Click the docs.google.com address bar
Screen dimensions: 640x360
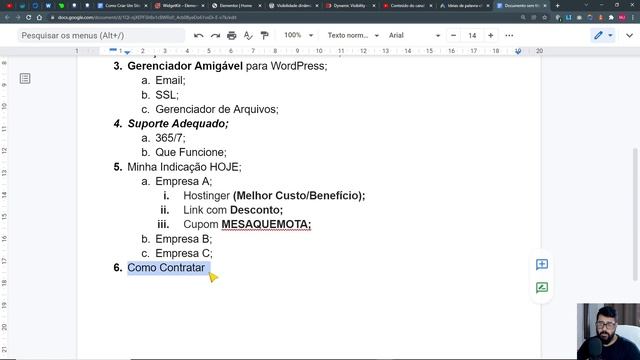[x=286, y=18]
